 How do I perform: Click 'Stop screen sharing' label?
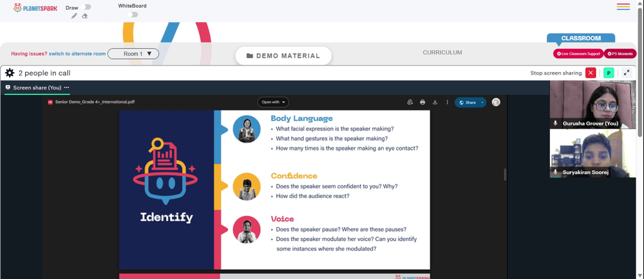click(x=556, y=73)
